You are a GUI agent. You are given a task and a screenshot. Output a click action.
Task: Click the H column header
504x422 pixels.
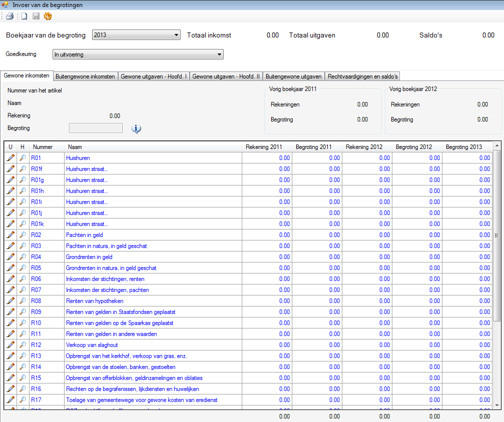[23, 147]
